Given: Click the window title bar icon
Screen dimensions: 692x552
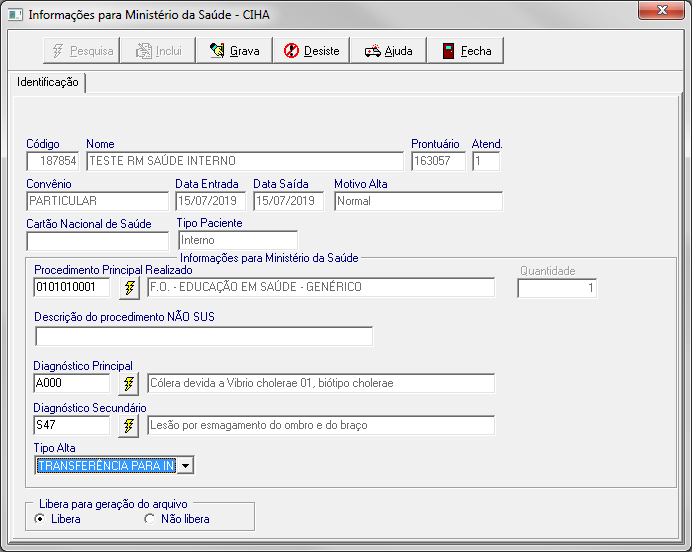Looking at the screenshot, I should pyautogui.click(x=15, y=15).
